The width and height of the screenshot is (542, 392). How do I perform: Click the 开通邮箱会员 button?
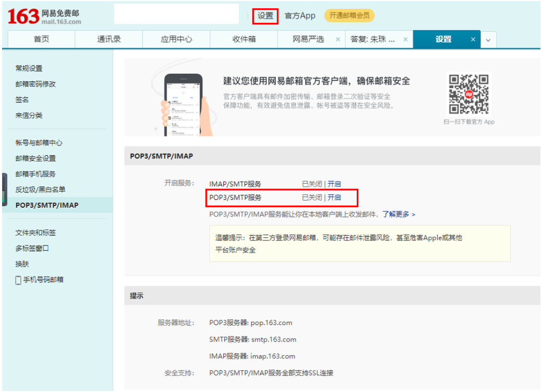(x=349, y=16)
